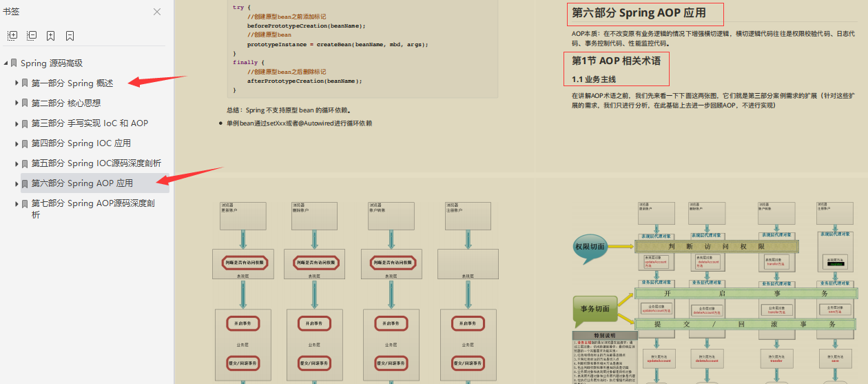Click the 提交/回滚事务 green bar in diagram
Screen dimensions: 868x384
pos(746,324)
